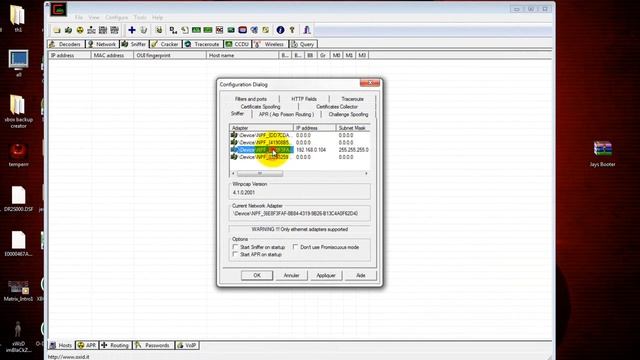Image resolution: width=640 pixels, height=360 pixels.
Task: Click the question mark Help toolbar icon
Action: [292, 30]
